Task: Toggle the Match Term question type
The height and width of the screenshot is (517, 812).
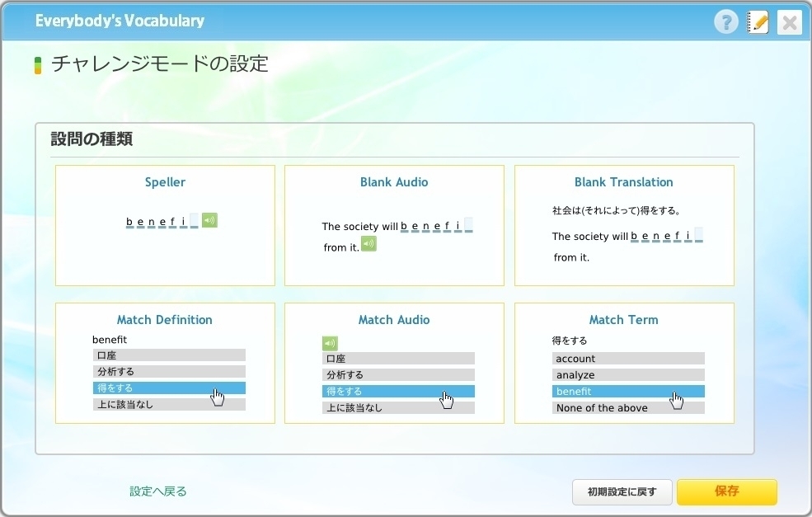Action: click(624, 363)
